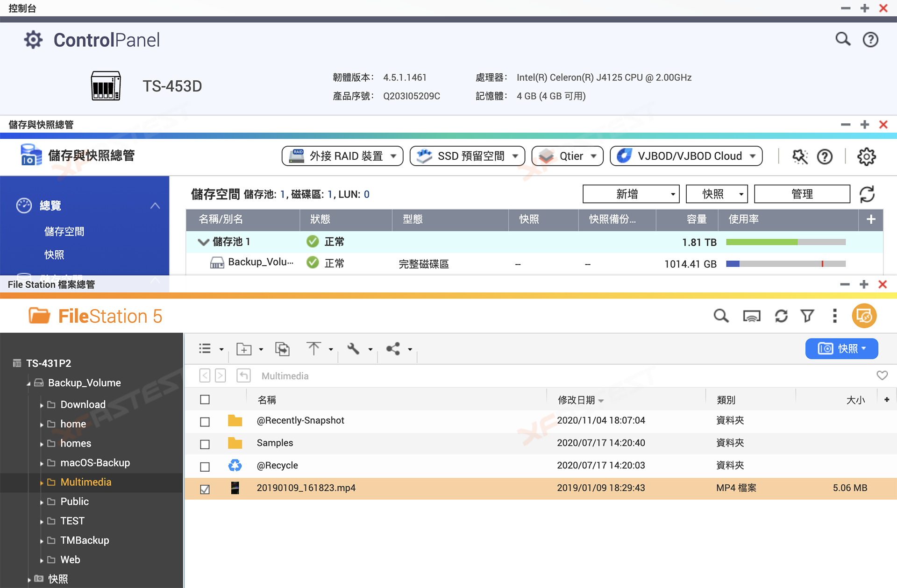Open the VJBOD/VJBOD Cloud dropdown
The height and width of the screenshot is (588, 897).
point(686,156)
